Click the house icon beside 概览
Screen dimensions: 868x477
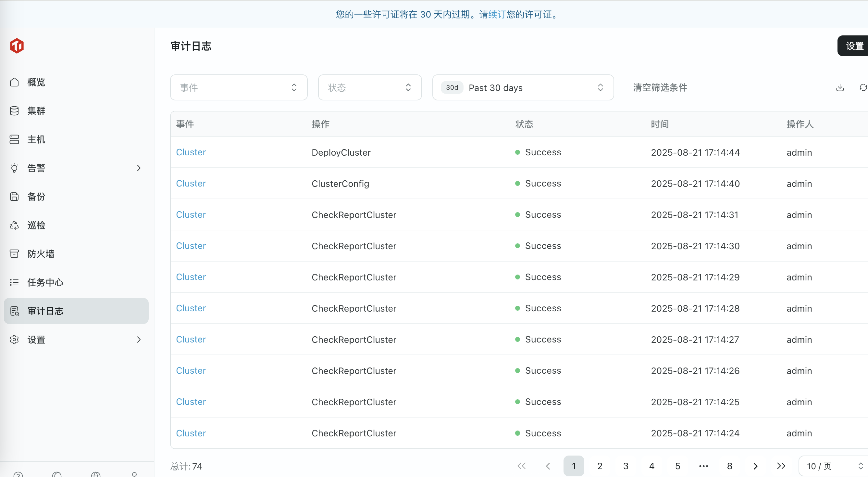(14, 82)
